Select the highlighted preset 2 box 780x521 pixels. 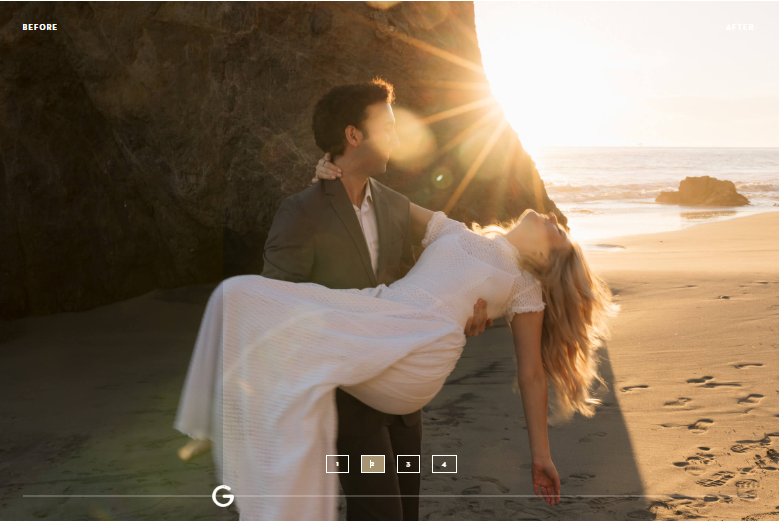pos(373,464)
